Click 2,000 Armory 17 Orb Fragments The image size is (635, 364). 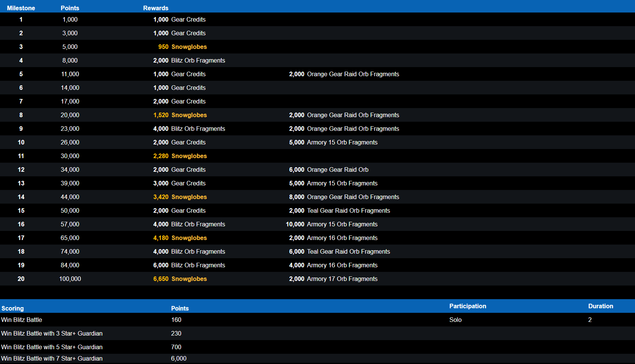[x=333, y=279]
